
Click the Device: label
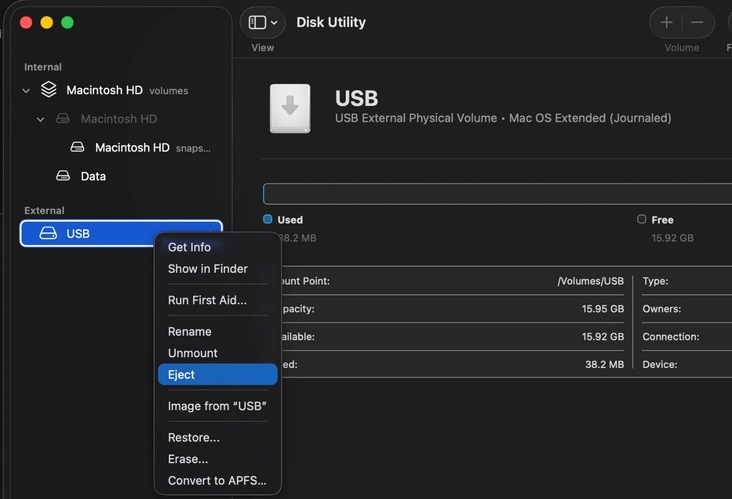660,365
